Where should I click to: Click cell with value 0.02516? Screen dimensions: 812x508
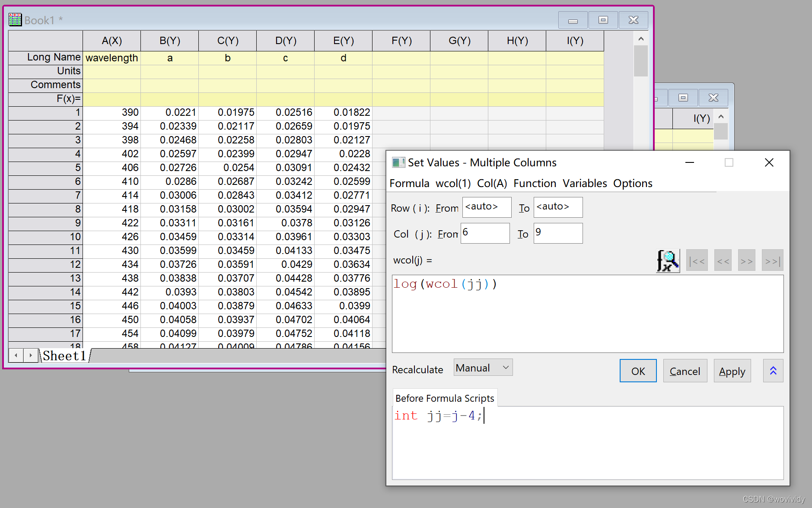(x=285, y=113)
